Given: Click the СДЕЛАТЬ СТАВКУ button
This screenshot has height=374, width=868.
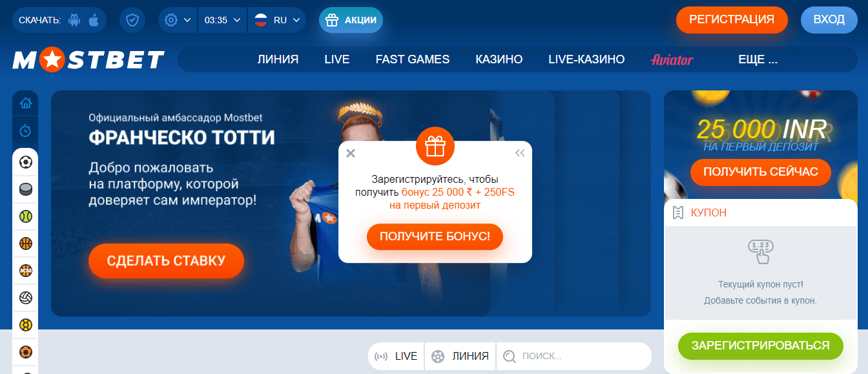Looking at the screenshot, I should (166, 261).
